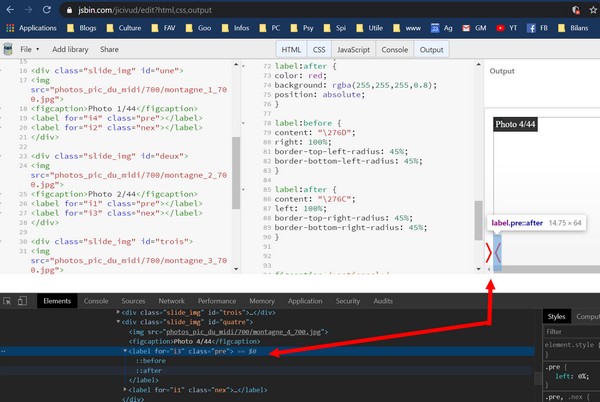Image resolution: width=600 pixels, height=402 pixels.
Task: Switch to DevTools Sources tab
Action: pos(133,301)
